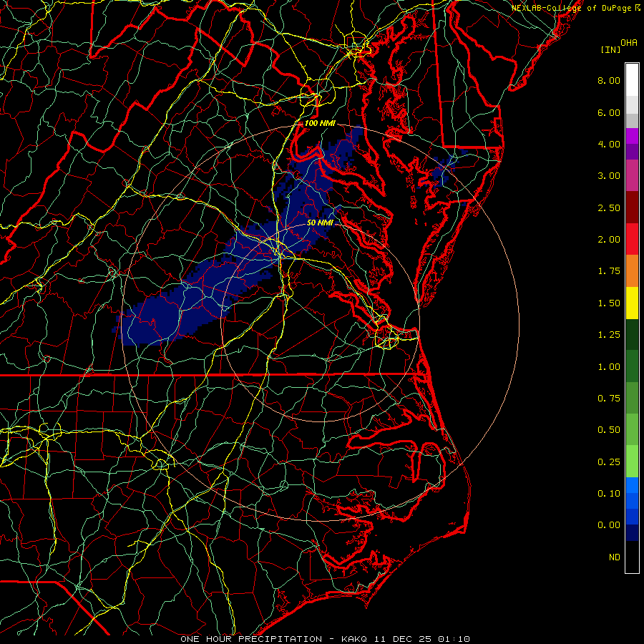Pick the pink swatch beside 3.00

(x=632, y=175)
